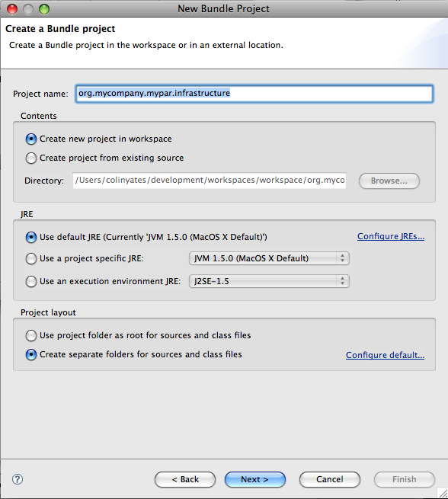Image resolution: width=448 pixels, height=499 pixels.
Task: Click the green zoom window button
Action: click(44, 9)
